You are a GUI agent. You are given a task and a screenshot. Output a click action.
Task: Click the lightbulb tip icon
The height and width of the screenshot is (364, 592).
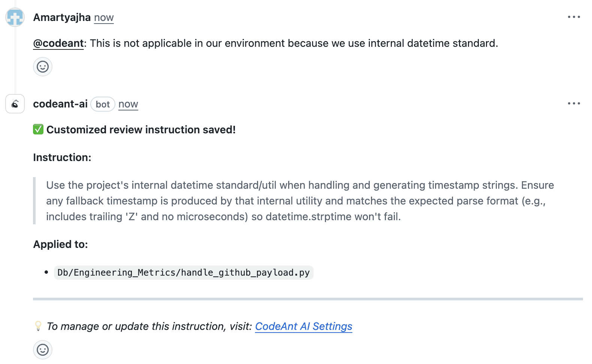39,326
